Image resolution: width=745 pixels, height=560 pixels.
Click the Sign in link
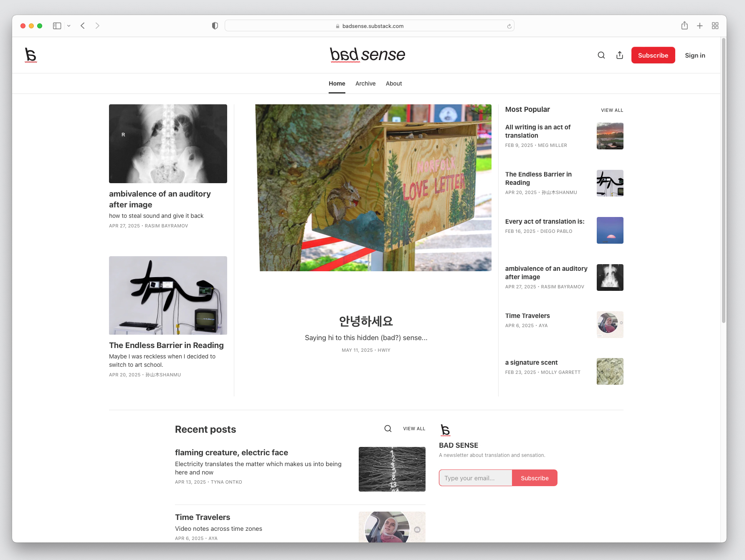click(x=695, y=55)
